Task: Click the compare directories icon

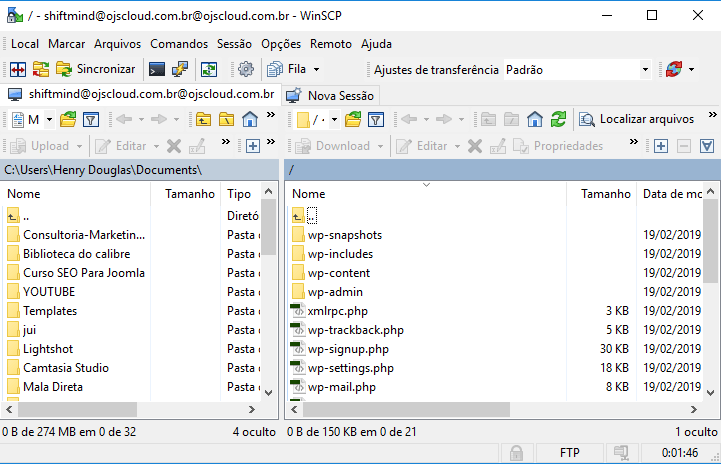Action: 18,69
